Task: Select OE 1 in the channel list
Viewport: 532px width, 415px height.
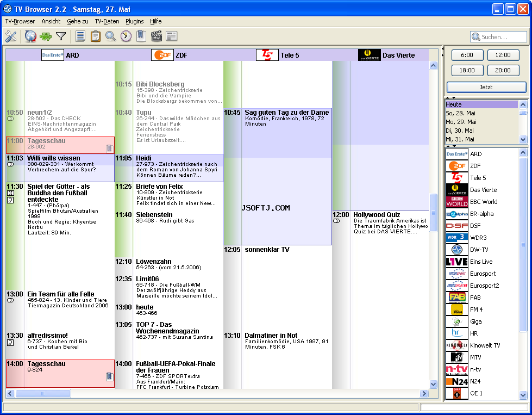Action: click(482, 393)
